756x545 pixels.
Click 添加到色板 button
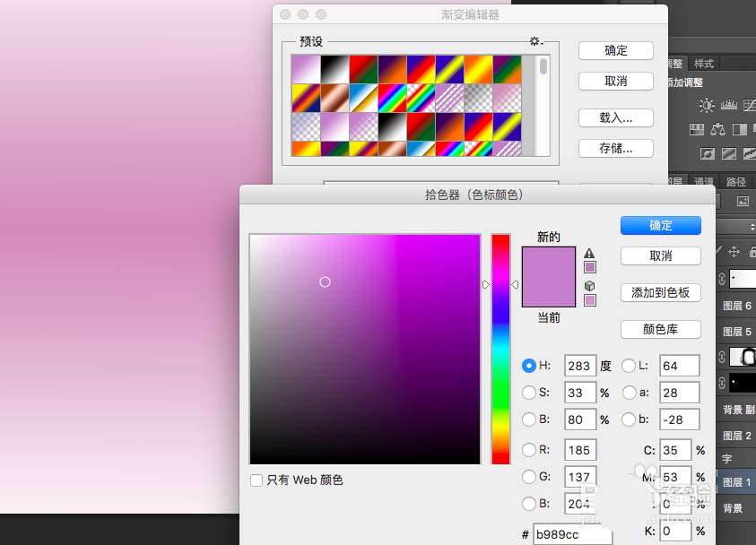[661, 292]
